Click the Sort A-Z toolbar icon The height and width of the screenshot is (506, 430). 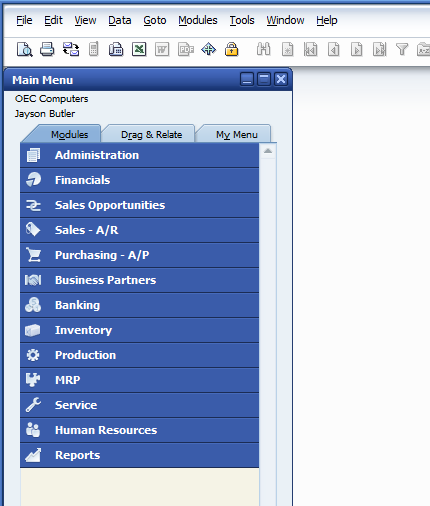[423, 50]
